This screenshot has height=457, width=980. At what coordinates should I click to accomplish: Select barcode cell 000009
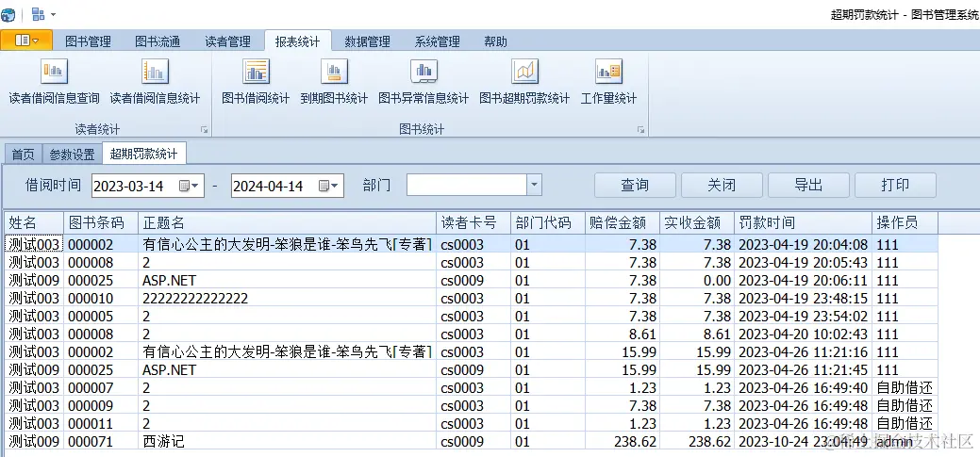(x=101, y=406)
